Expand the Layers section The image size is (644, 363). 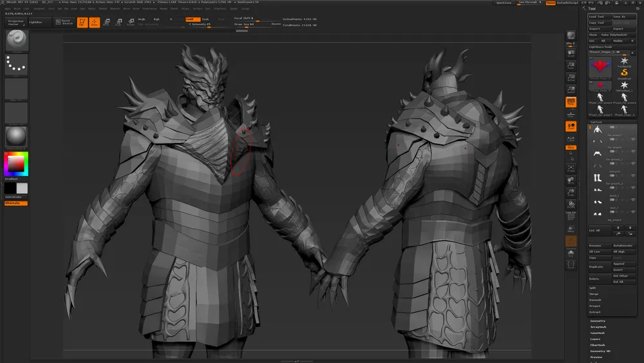(596, 338)
